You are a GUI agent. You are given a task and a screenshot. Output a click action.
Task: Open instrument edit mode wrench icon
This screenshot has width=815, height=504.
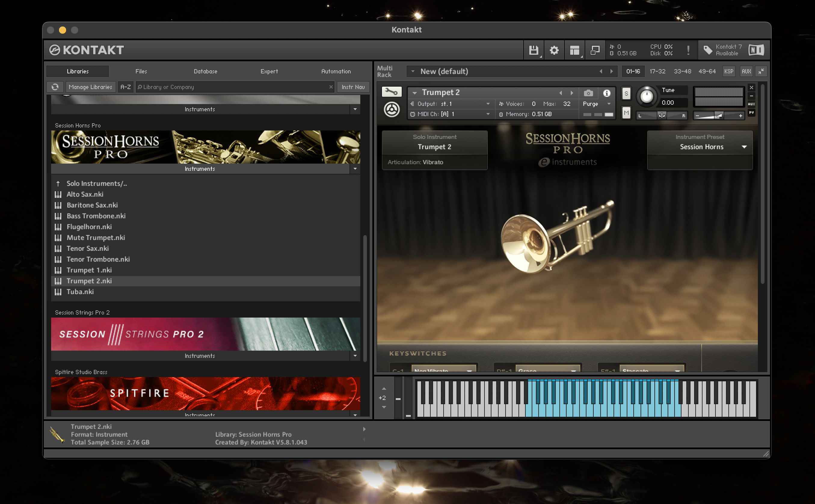(391, 92)
